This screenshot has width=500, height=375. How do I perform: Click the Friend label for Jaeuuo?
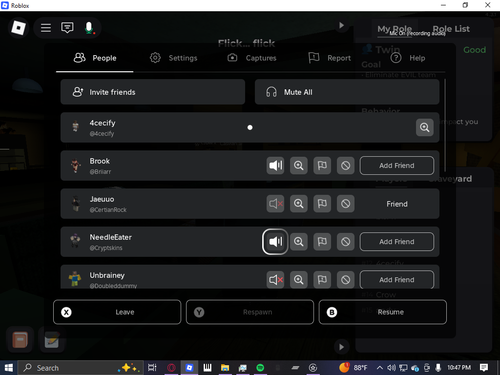(397, 204)
